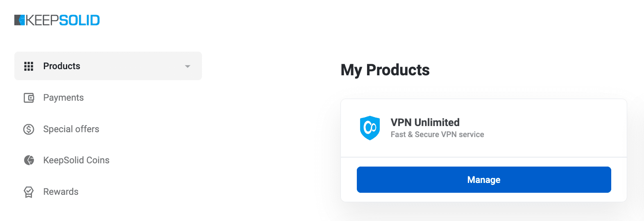Click the Fast & Secure VPN service subtitle
The height and width of the screenshot is (221, 644).
coord(437,135)
